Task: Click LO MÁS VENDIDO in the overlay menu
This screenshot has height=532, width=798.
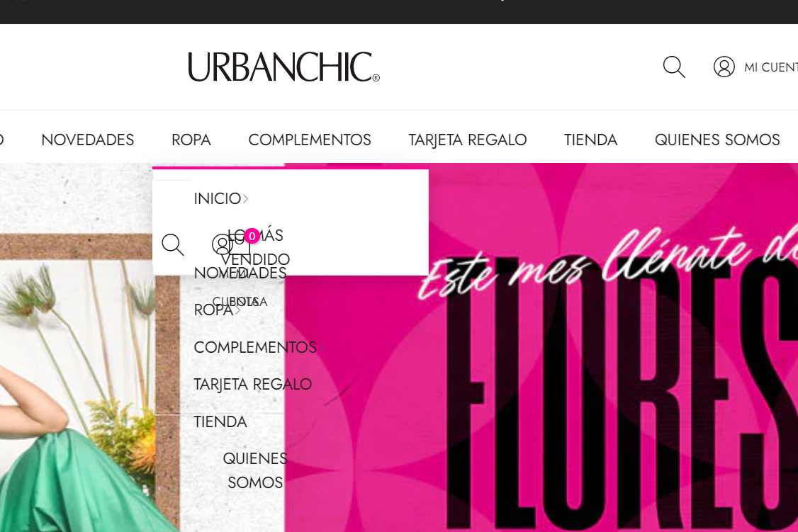Action: coord(255,247)
